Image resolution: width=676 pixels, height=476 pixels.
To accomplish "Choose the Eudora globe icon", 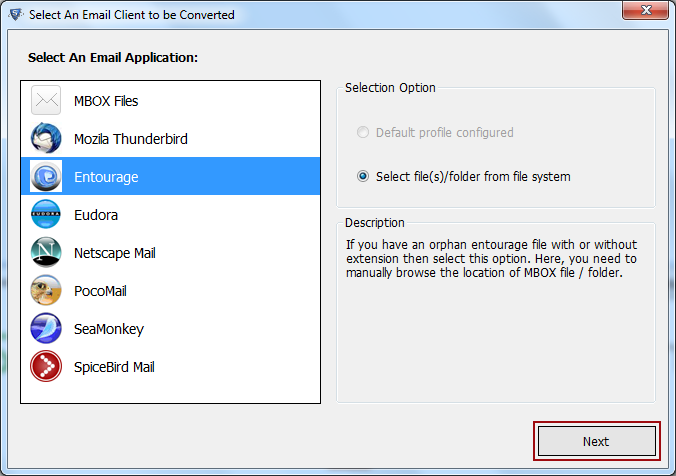I will (x=46, y=214).
